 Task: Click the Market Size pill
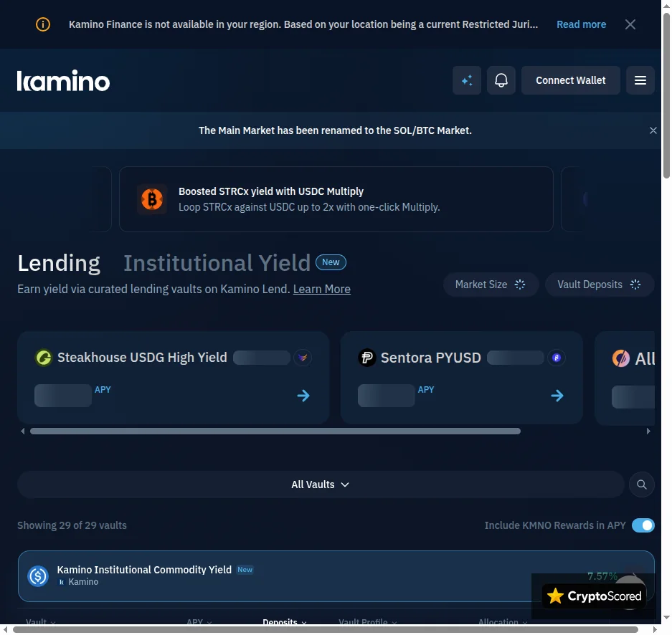point(491,285)
